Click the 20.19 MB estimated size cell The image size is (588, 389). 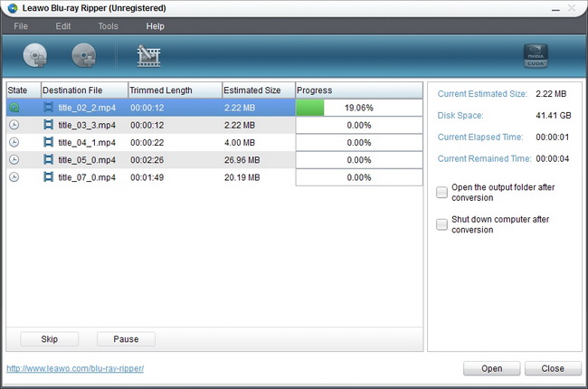click(x=242, y=177)
